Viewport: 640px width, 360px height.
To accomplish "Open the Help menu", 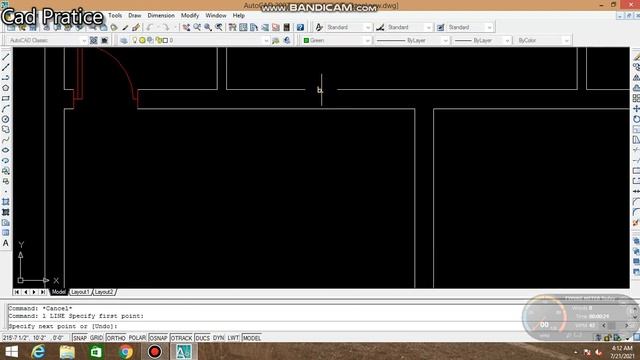I will 239,16.
